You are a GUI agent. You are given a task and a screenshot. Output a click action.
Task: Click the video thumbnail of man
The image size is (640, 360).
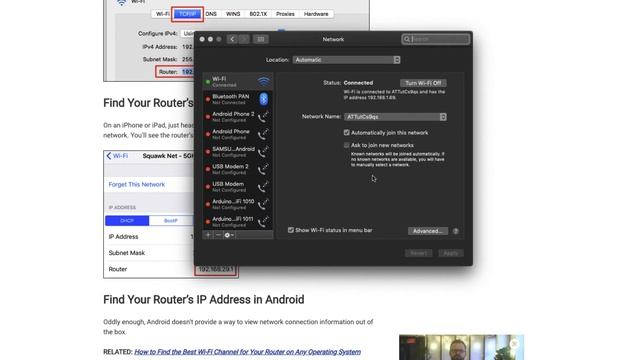pyautogui.click(x=461, y=347)
